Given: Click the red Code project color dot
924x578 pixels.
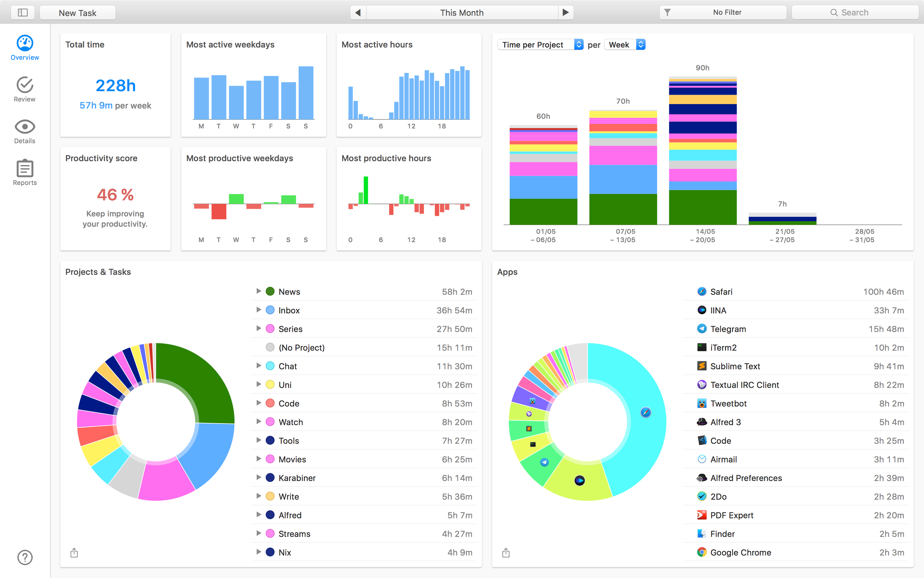Looking at the screenshot, I should 270,403.
